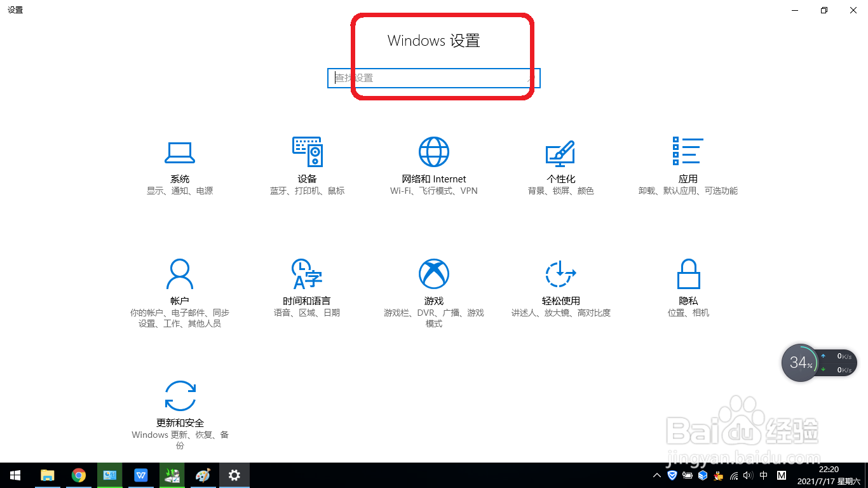The height and width of the screenshot is (488, 868).
Task: Open the clock showing 22:20 and date
Action: pos(829,475)
